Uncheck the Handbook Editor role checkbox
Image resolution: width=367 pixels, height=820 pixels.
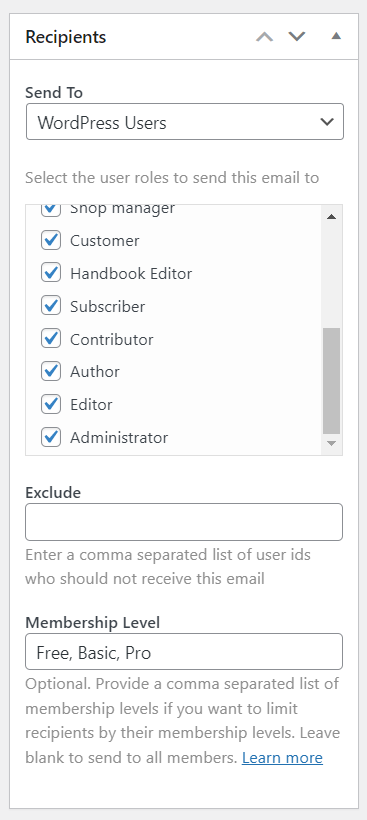pyautogui.click(x=51, y=273)
